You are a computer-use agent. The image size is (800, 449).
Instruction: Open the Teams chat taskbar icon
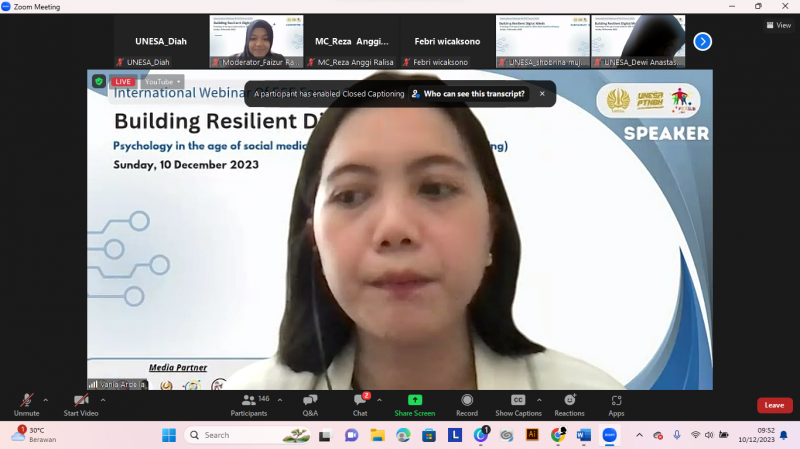coord(352,435)
